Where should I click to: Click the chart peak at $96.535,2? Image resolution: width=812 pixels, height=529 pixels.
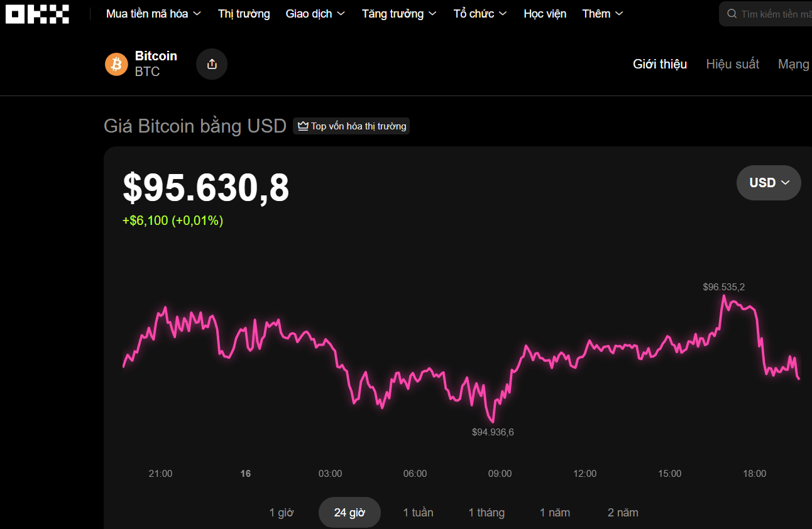(x=724, y=295)
